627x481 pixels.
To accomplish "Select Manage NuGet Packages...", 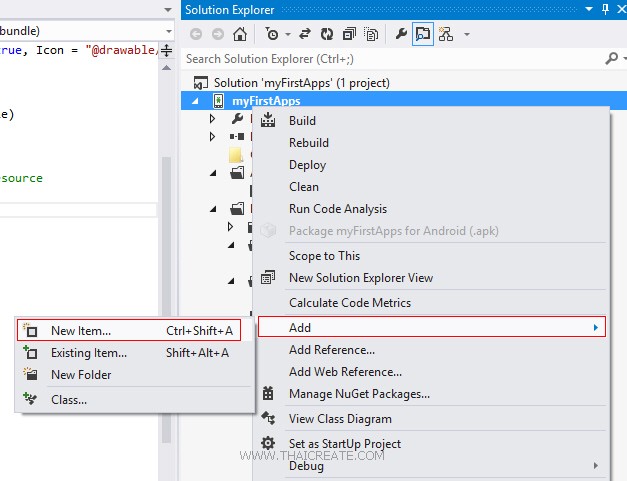I will tap(359, 394).
